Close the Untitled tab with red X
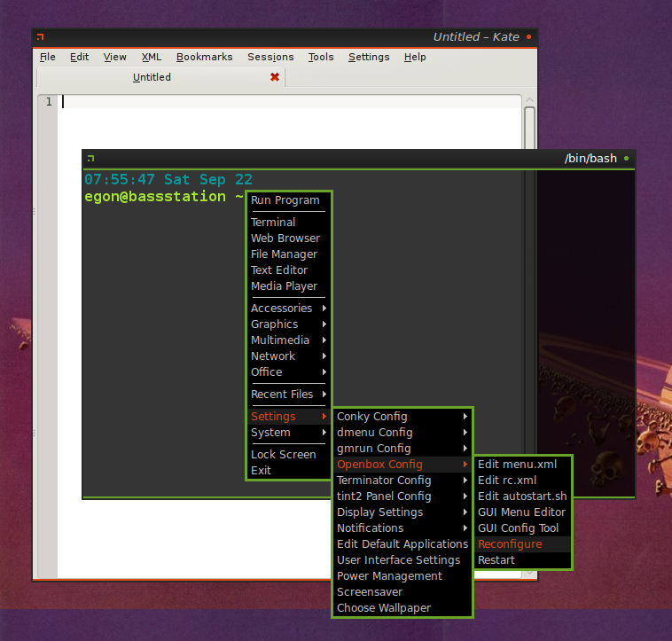 point(275,77)
